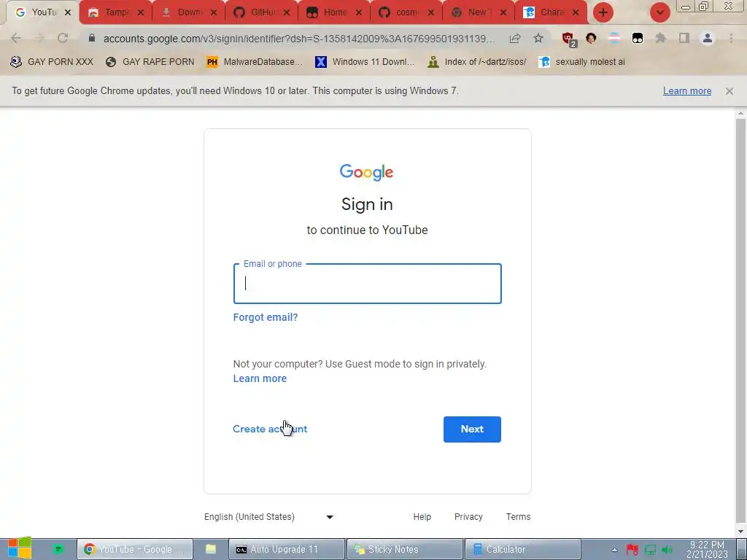Close the Home tab
The height and width of the screenshot is (560, 747).
[x=359, y=13]
